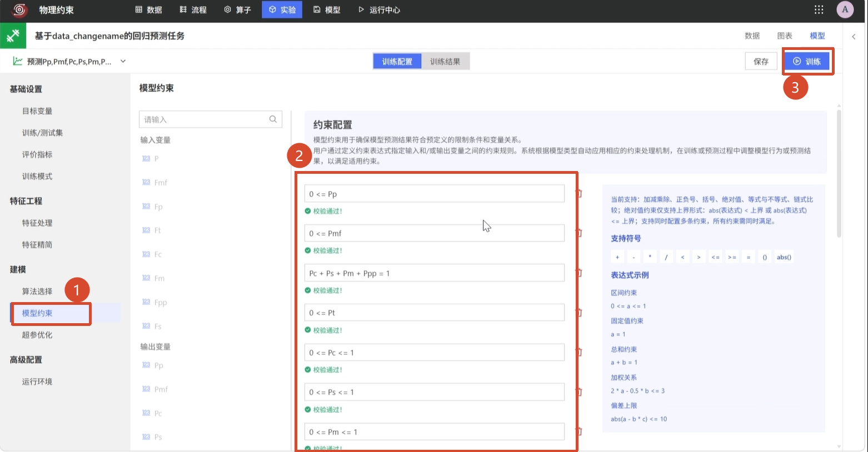Click the blue 训练 button
The width and height of the screenshot is (868, 452).
tap(807, 62)
